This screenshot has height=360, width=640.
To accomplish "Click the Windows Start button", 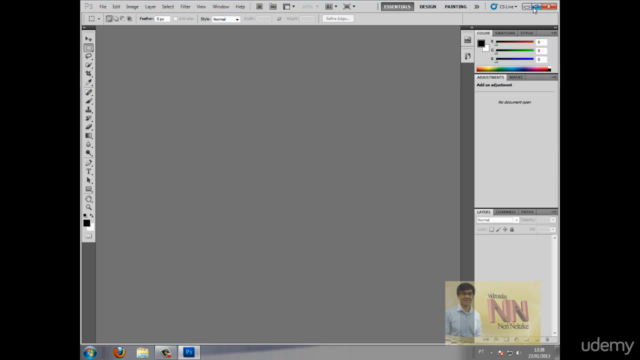I will (x=90, y=352).
